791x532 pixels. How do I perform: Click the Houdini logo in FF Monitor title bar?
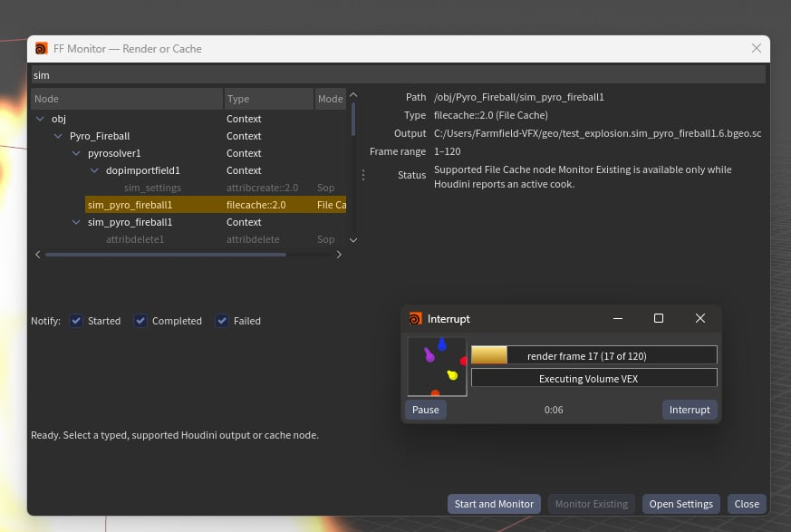coord(42,48)
